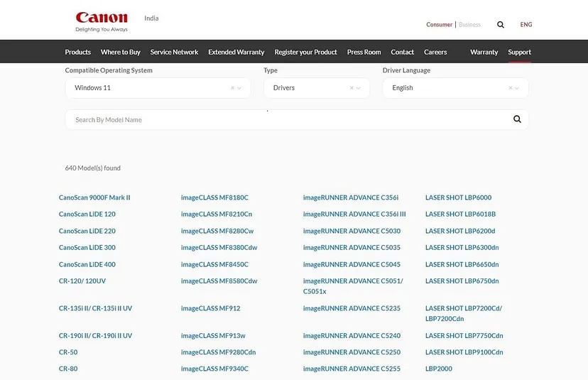
Task: Open the CR-80 model link
Action: pos(68,369)
